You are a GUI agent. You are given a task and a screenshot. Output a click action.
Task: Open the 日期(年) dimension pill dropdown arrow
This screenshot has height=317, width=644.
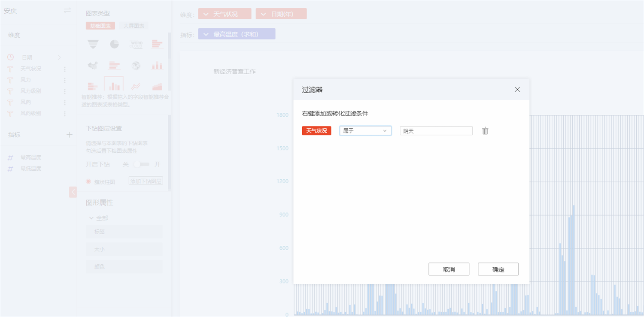264,14
